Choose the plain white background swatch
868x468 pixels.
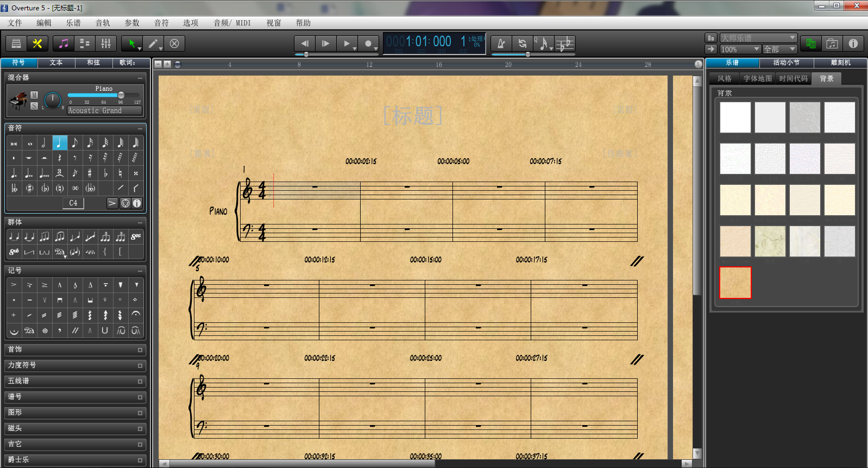(735, 117)
